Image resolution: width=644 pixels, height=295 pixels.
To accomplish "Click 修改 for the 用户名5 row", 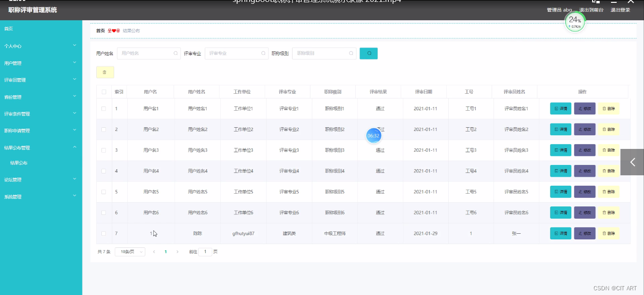I will [585, 192].
